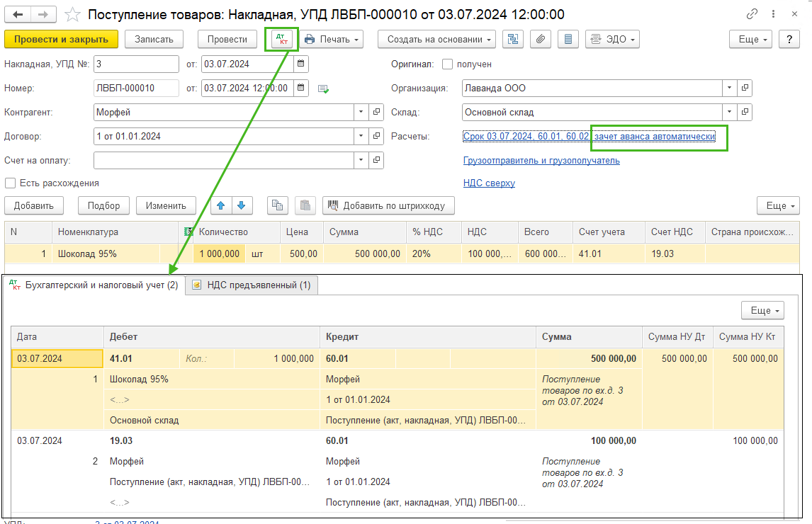The width and height of the screenshot is (812, 524).
Task: Expand the Договор dropdown list
Action: (x=361, y=136)
